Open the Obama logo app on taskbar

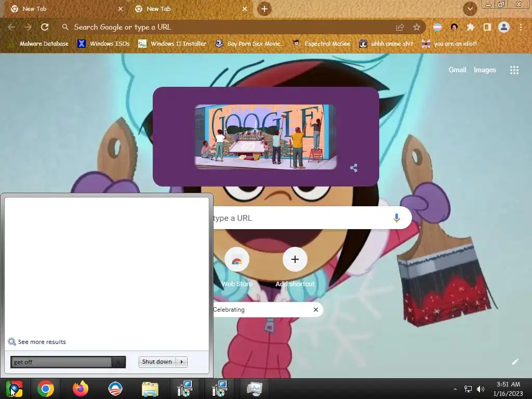115,389
